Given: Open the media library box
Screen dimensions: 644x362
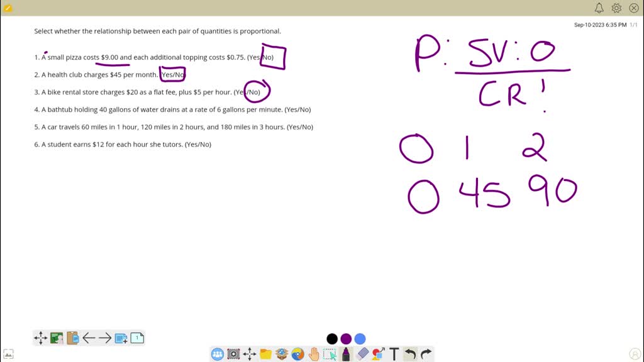Looking at the screenshot, I should (x=282, y=354).
